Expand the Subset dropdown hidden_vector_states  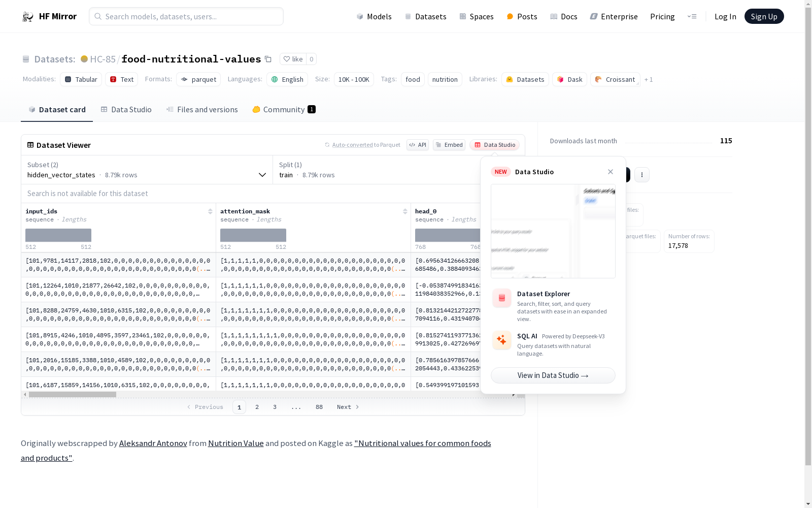(147, 170)
